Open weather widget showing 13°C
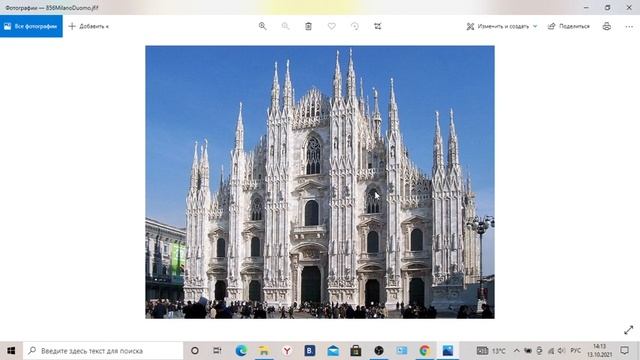The height and width of the screenshot is (360, 640). click(491, 351)
